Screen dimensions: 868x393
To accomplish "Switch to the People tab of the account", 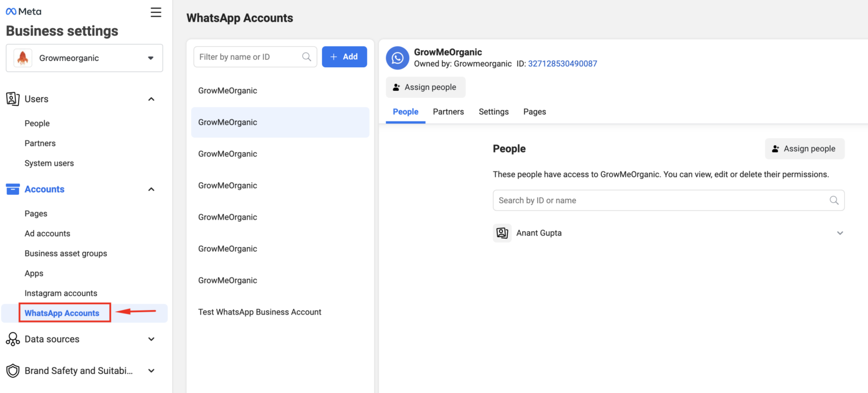I will point(406,112).
